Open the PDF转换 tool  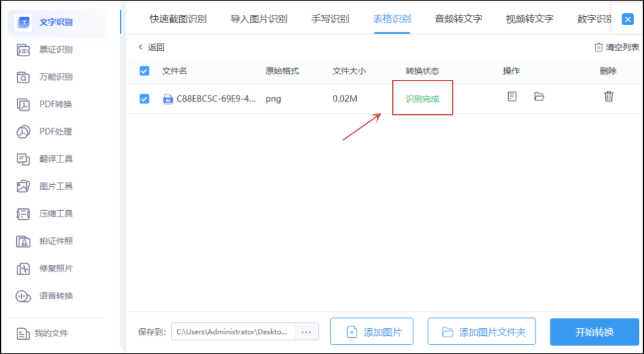(44, 104)
